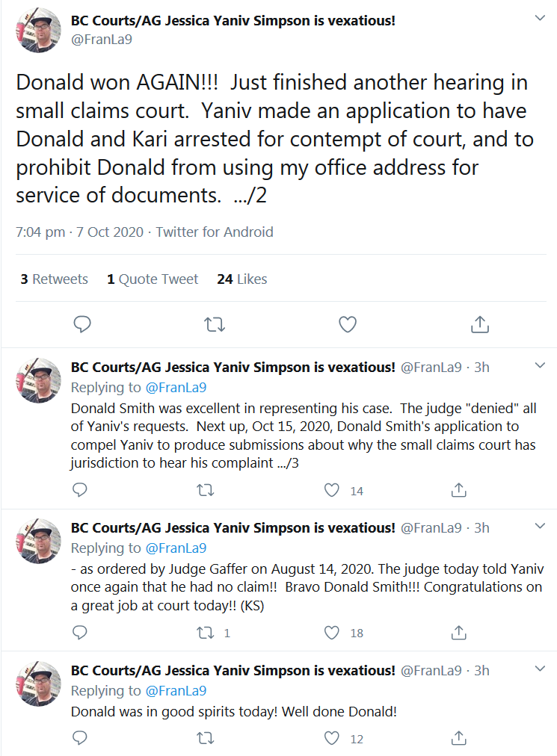Retweet the main tweet with 24 likes
This screenshot has height=756, width=557.
[x=215, y=324]
